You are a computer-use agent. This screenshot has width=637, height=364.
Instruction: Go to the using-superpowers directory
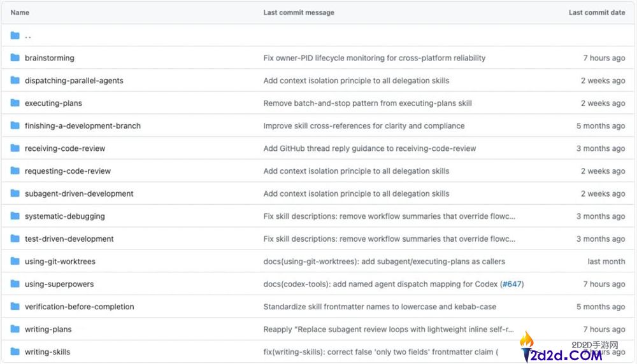pyautogui.click(x=59, y=284)
